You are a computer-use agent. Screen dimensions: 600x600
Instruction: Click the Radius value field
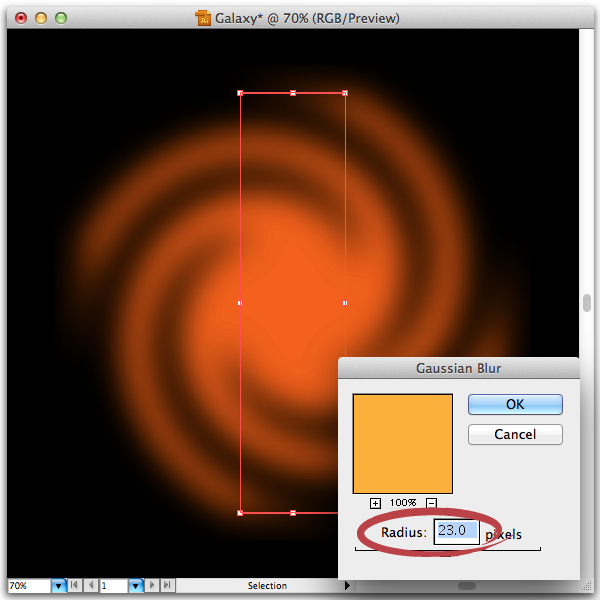pyautogui.click(x=456, y=532)
